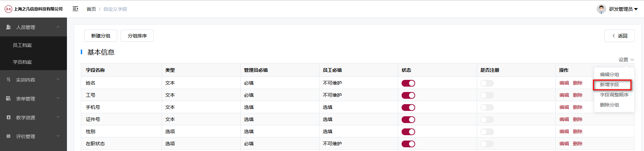Click 删除 for the 在职状态 row

pos(578,144)
